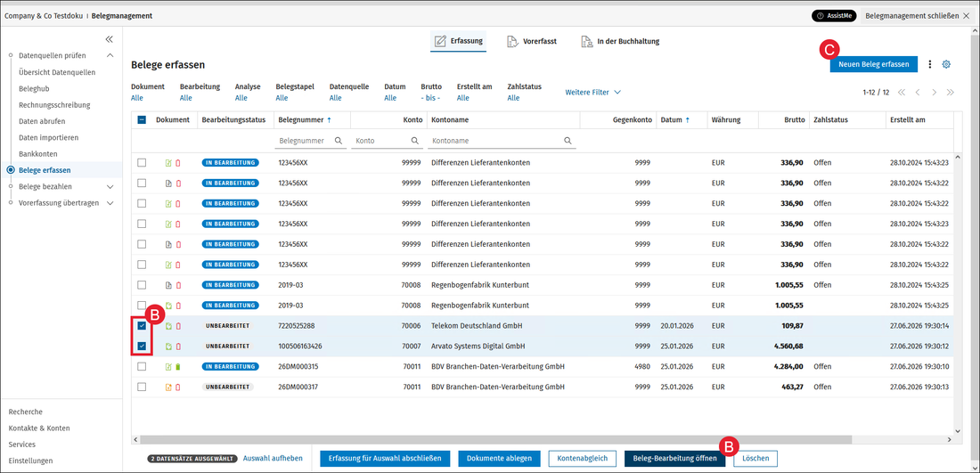Click the red status icon in the Telekom row

pos(178,326)
